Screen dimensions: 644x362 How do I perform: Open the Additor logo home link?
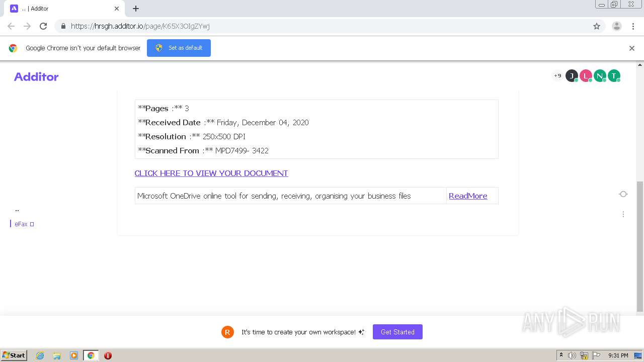click(x=36, y=76)
